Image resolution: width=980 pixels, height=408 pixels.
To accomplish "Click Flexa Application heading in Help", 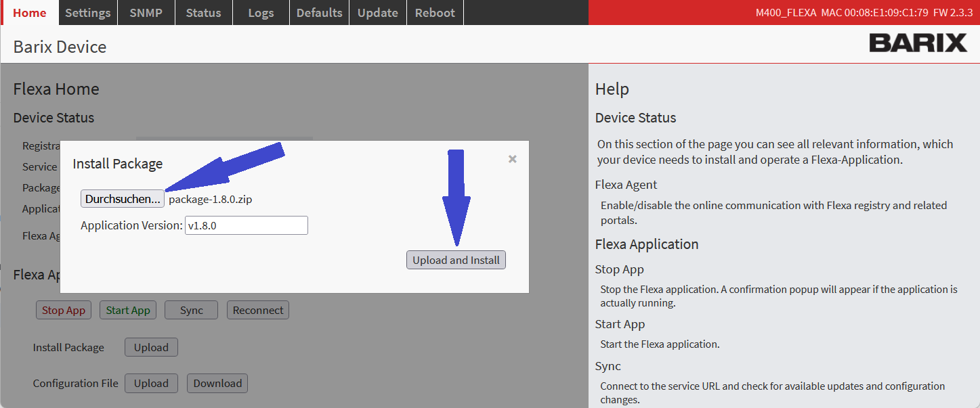I will point(647,244).
